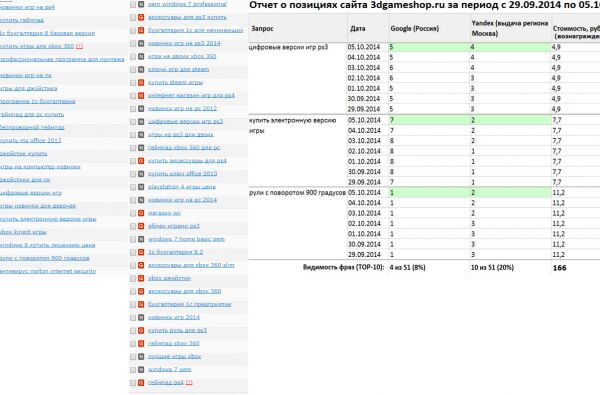
Task: Check the box for геймпад ps4
Action: click(133, 382)
